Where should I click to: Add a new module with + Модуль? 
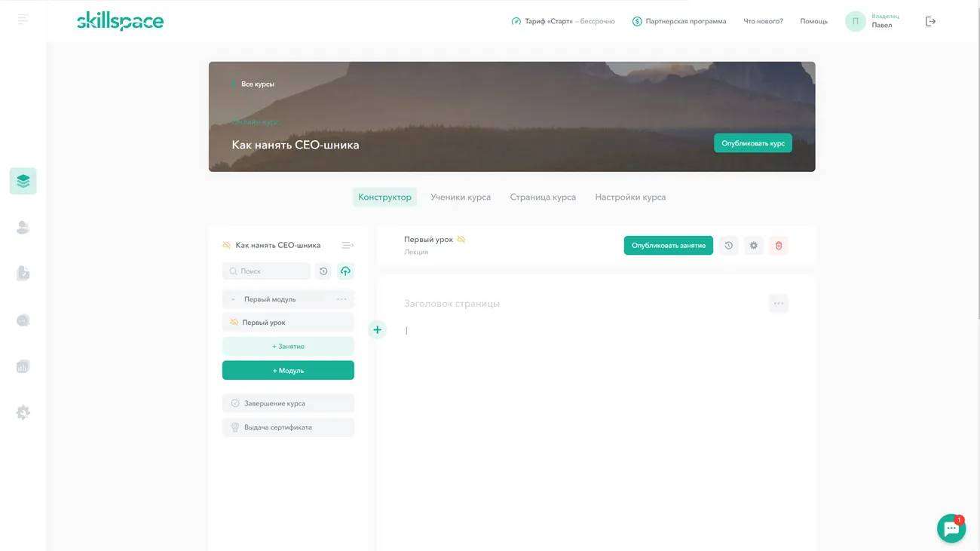click(288, 371)
